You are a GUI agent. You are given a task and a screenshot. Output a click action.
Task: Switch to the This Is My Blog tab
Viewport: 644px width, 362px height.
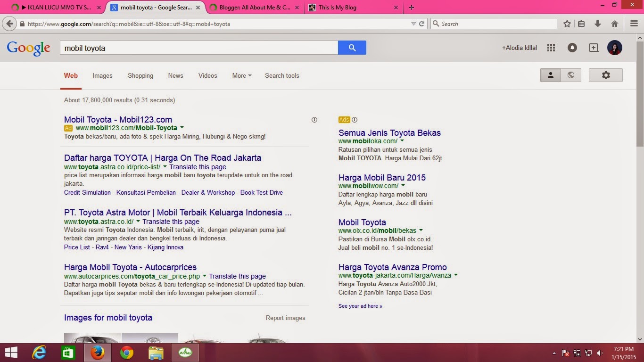[x=353, y=8]
